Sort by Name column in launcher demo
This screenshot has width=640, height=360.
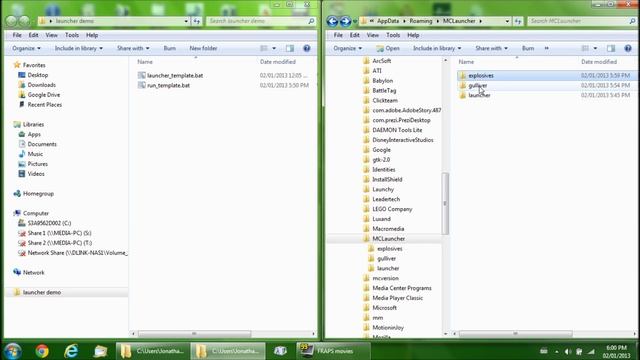coord(145,62)
